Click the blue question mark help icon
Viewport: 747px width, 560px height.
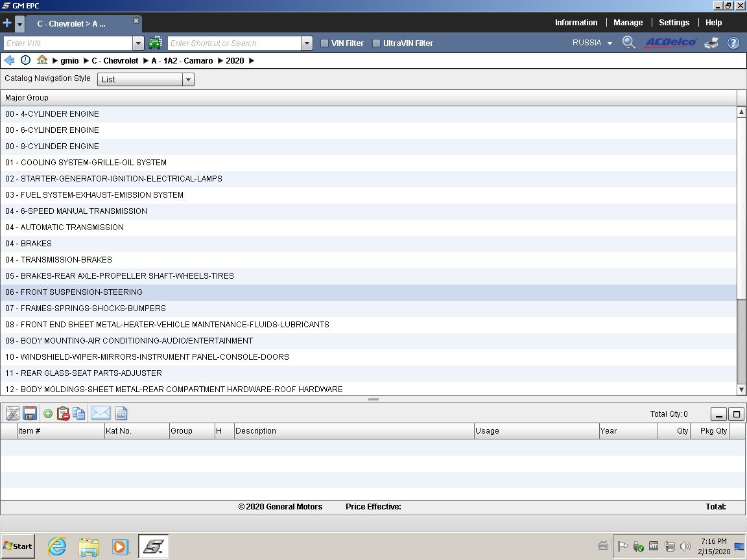[733, 43]
